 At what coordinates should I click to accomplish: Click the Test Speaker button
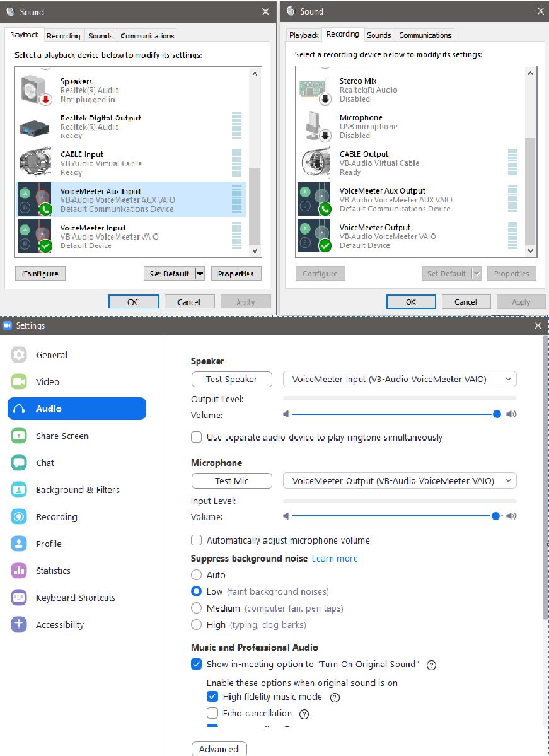click(232, 379)
